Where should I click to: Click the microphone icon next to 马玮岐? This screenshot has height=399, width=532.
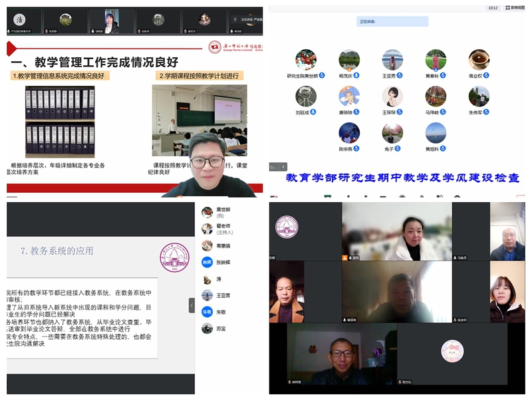pyautogui.click(x=443, y=112)
